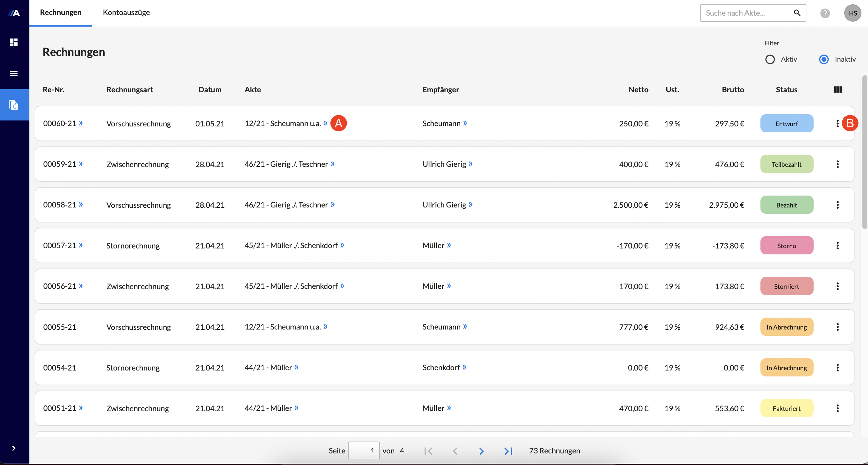This screenshot has width=868, height=465.
Task: Open invoice 00057-21 via double arrow
Action: pyautogui.click(x=81, y=245)
